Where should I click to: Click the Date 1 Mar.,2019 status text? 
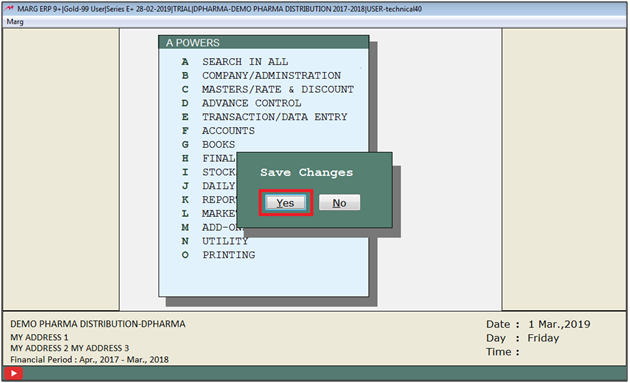[538, 324]
